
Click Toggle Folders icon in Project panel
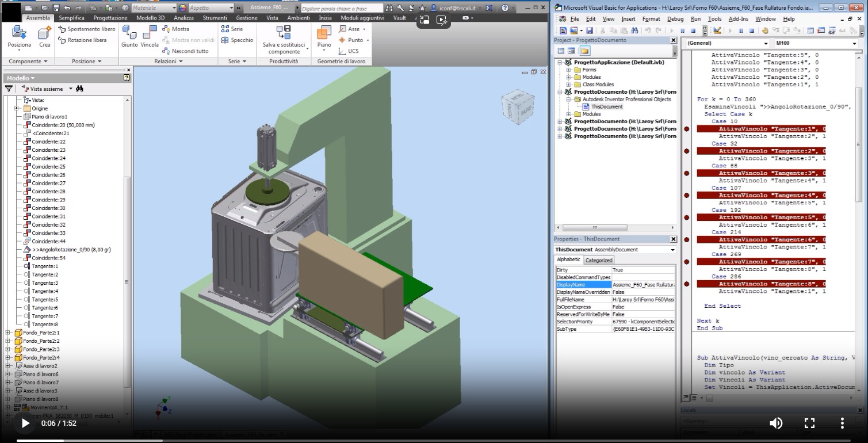click(x=584, y=51)
